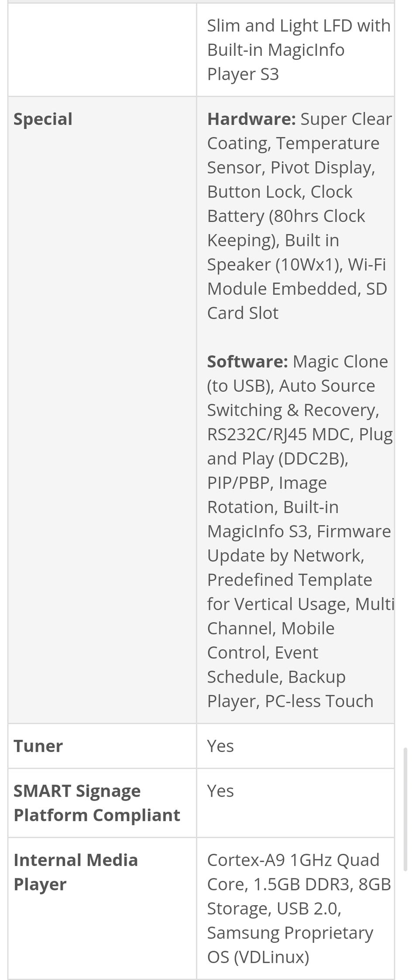Image resolution: width=419 pixels, height=980 pixels.
Task: Select the Special row header cell
Action: [102, 410]
